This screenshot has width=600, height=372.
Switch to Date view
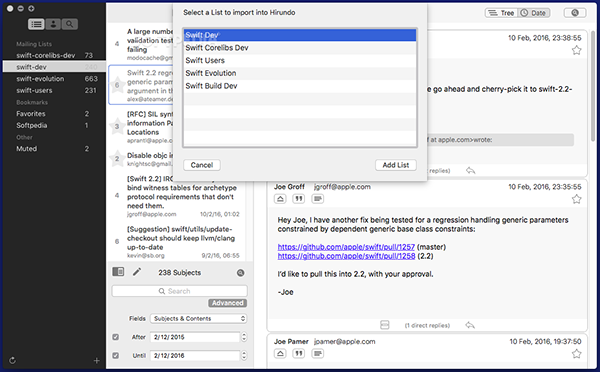(534, 13)
